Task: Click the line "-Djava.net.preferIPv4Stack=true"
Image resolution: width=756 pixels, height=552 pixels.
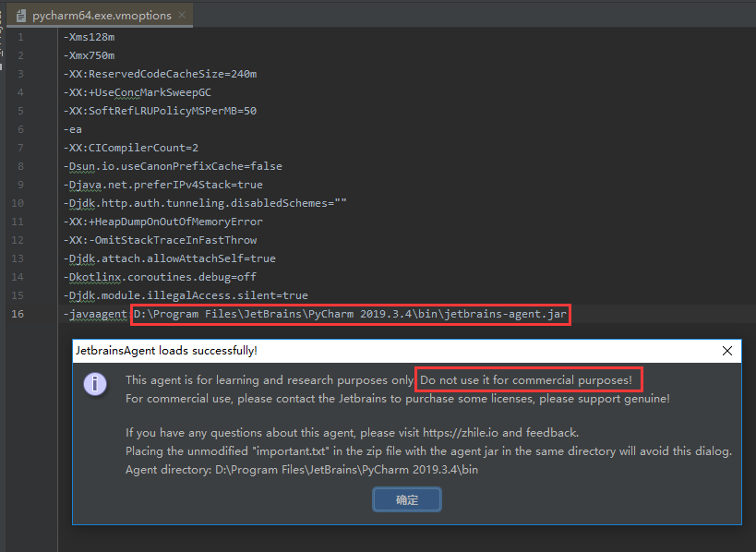Action: click(163, 185)
